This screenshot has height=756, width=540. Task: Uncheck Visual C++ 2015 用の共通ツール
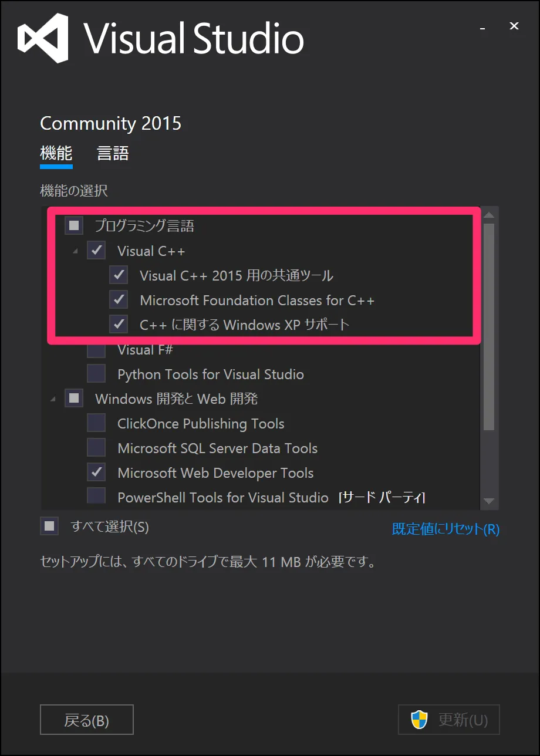pos(119,275)
